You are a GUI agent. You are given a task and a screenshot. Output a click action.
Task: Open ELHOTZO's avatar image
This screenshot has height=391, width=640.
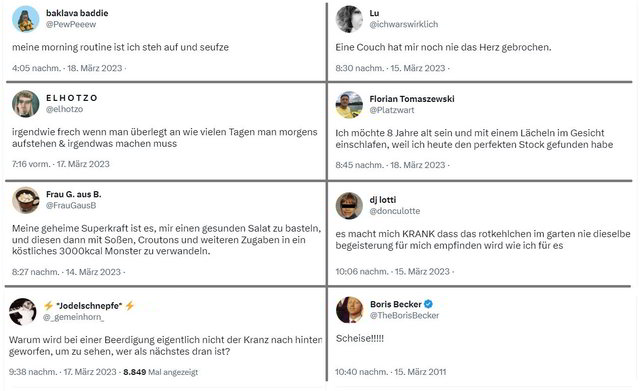tap(25, 104)
